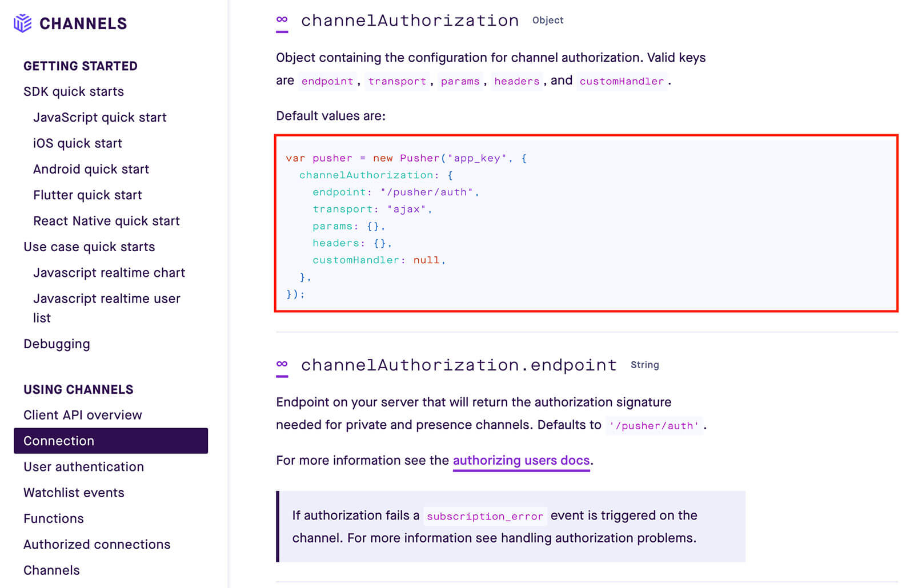The image size is (914, 588).
Task: Go to the Debugging page
Action: (57, 344)
